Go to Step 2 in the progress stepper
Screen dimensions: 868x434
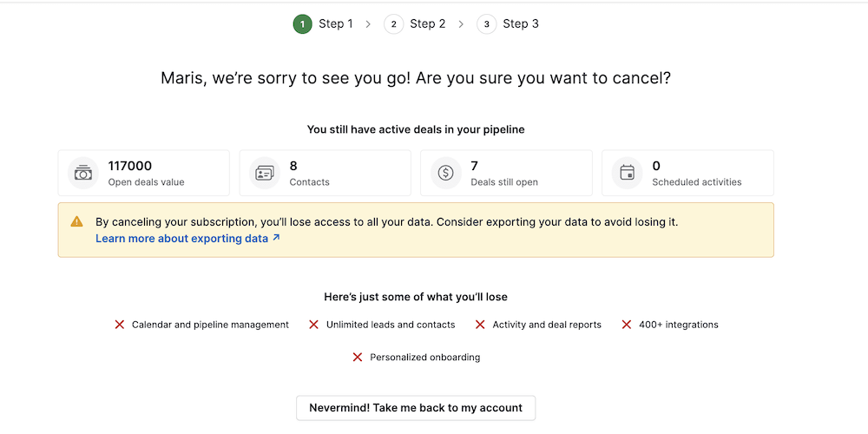(415, 24)
